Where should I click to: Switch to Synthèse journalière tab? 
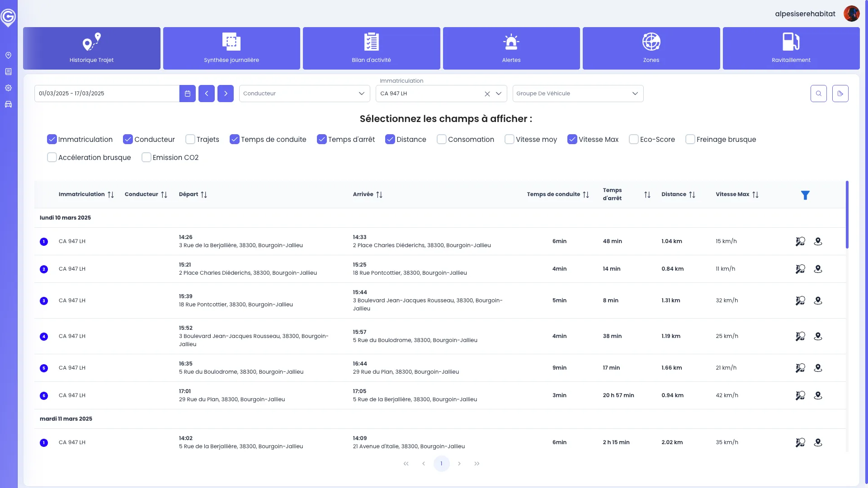tap(231, 48)
